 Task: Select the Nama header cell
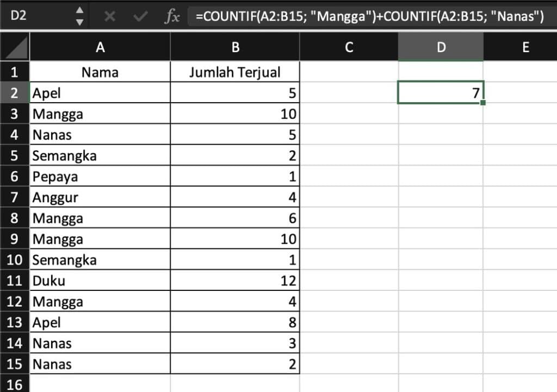(x=100, y=72)
